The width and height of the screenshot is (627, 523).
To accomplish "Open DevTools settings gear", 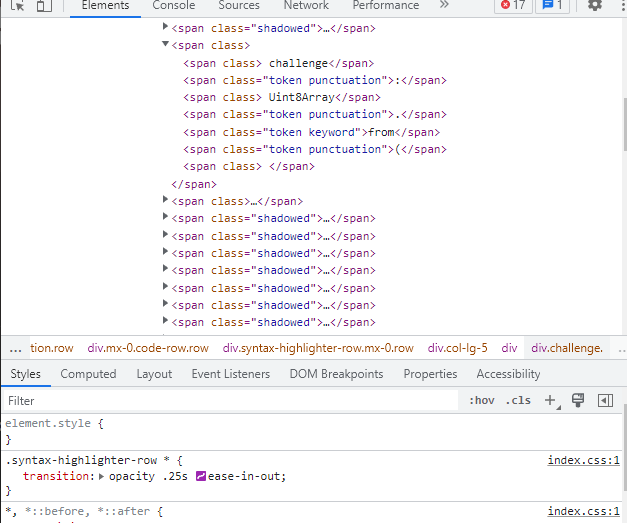I will point(595,6).
